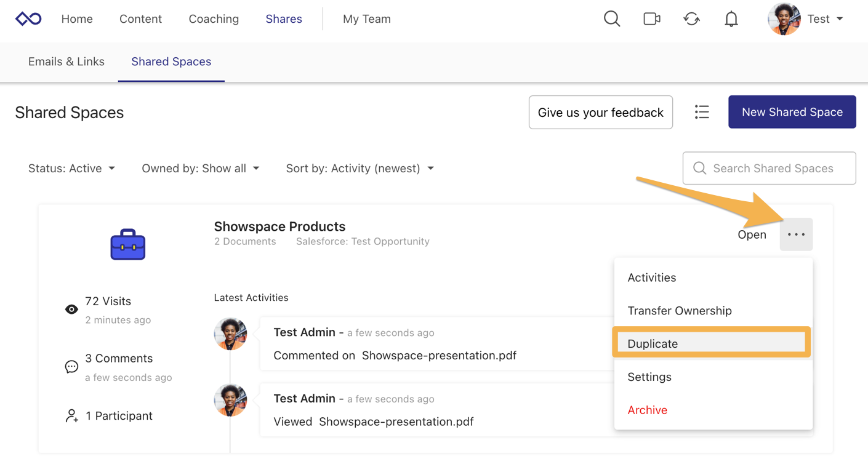
Task: Open the Owned by: Show all dropdown
Action: [x=201, y=169]
